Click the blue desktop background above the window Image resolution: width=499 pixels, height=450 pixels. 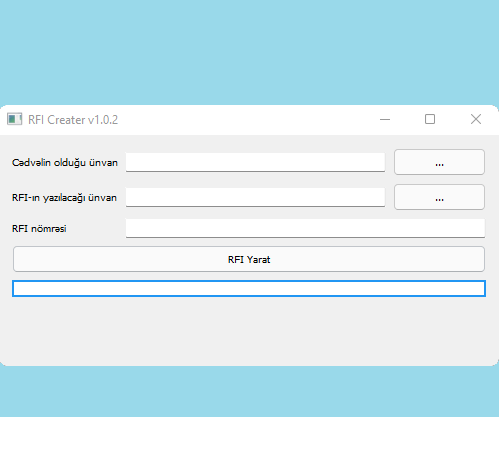(249, 52)
